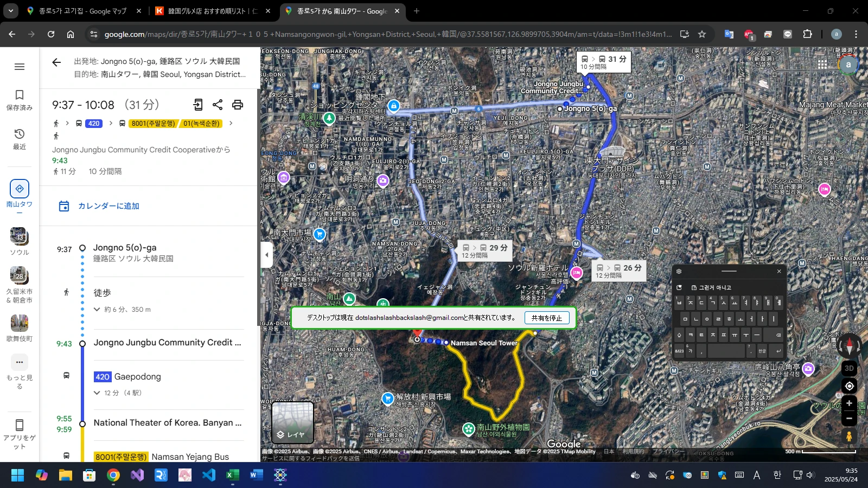Image resolution: width=868 pixels, height=488 pixels.
Task: Toggle the 3D view button
Action: pyautogui.click(x=849, y=368)
